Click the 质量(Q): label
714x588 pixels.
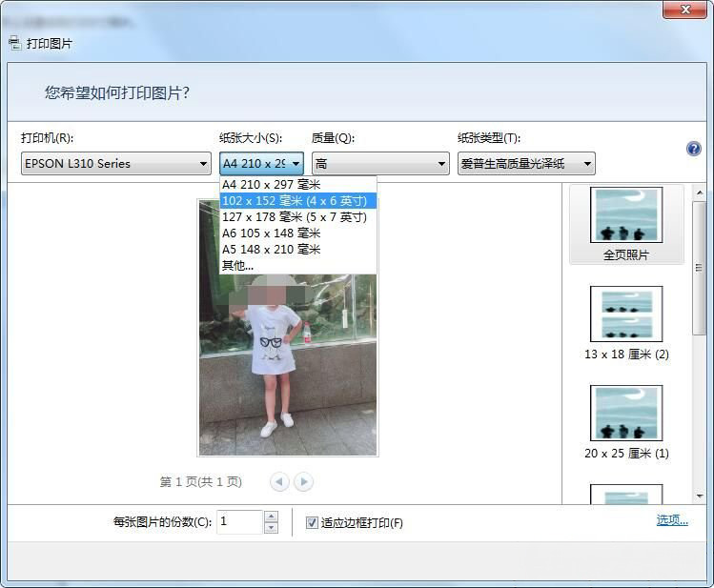[333, 137]
